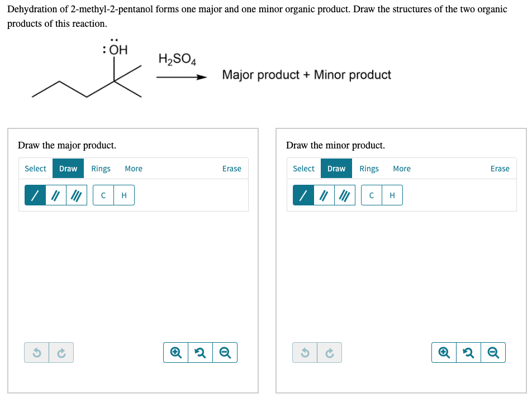Open More tab in minor product panel
The height and width of the screenshot is (403, 532).
402,169
